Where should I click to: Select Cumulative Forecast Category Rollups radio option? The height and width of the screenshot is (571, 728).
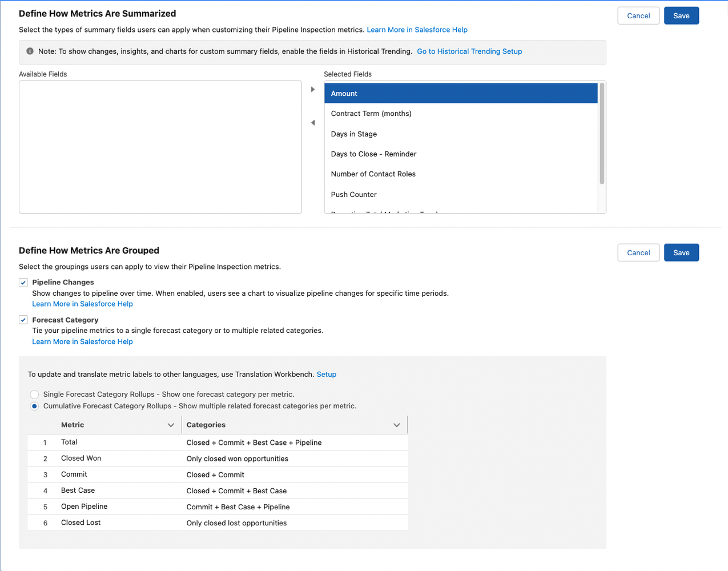35,407
